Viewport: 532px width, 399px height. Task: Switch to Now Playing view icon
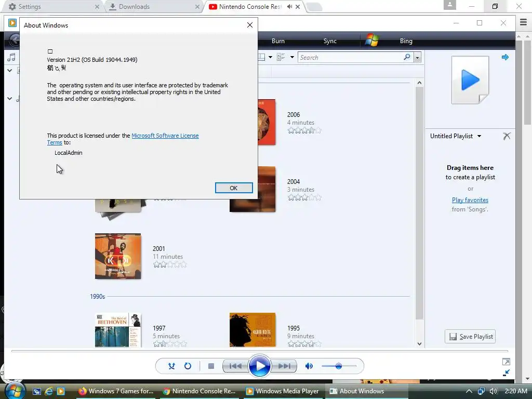coord(506,373)
